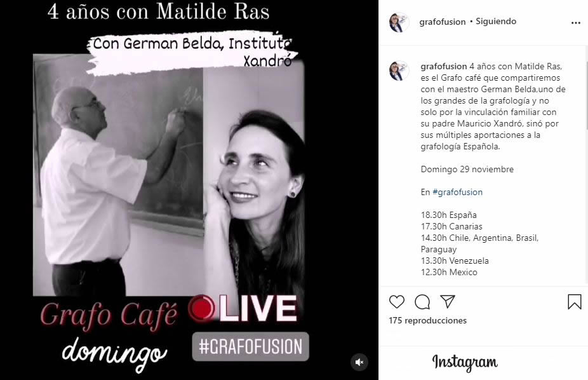Open the grafofusion profile picture in the header
The width and height of the screenshot is (588, 380).
coord(399,22)
